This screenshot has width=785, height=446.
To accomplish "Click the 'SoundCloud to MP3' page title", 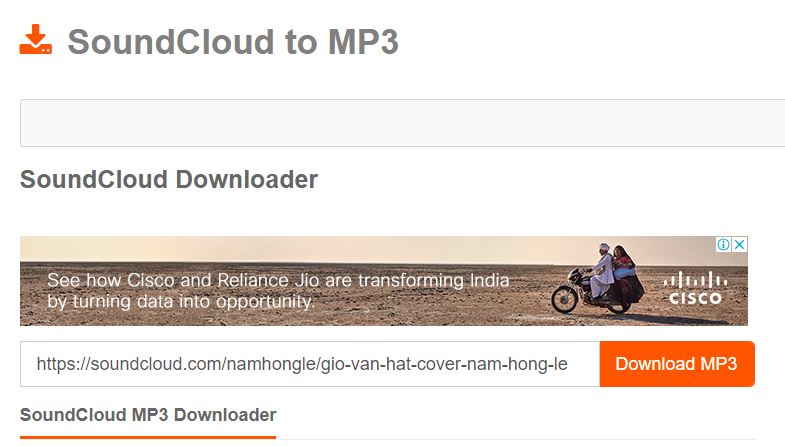I will [x=233, y=42].
